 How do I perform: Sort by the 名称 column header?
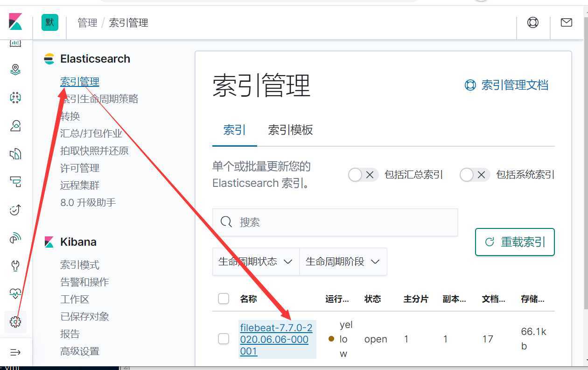coord(248,299)
